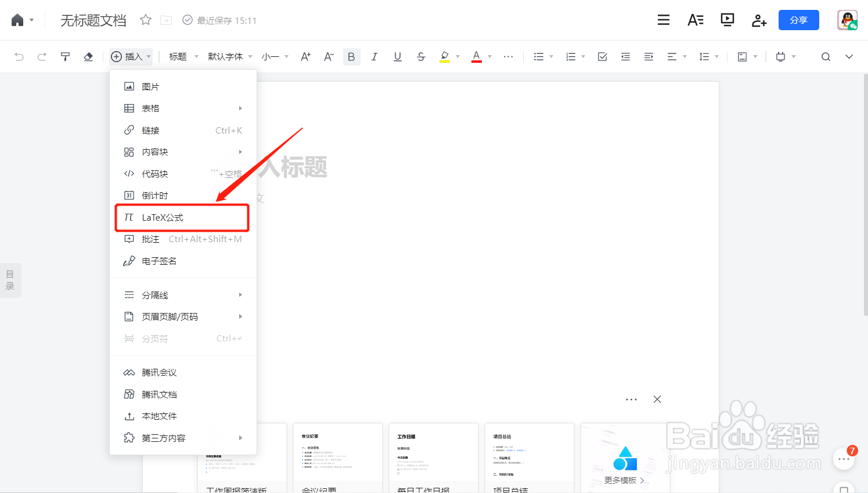
Task: Open the 小一 font size dropdown
Action: (275, 56)
